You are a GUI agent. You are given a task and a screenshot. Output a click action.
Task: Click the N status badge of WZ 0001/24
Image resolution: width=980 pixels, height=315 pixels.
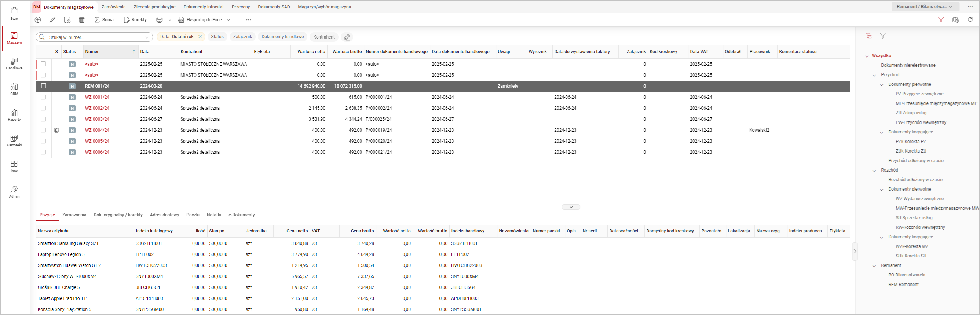pyautogui.click(x=72, y=98)
